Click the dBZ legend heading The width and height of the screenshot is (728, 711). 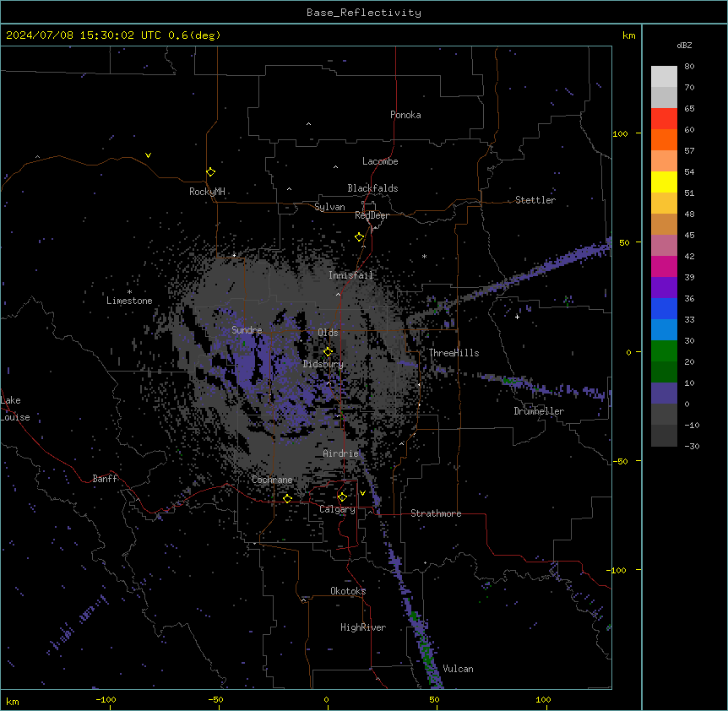tap(684, 45)
